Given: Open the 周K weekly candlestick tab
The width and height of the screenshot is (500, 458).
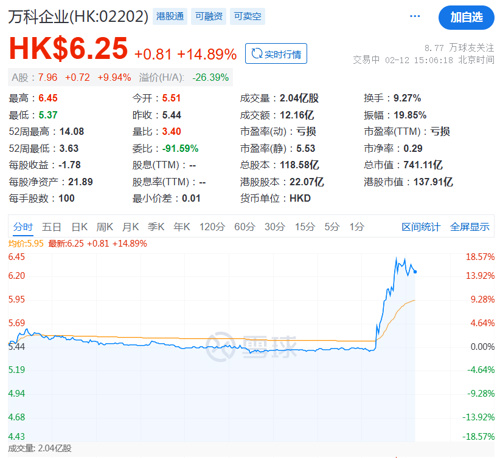Looking at the screenshot, I should point(105,227).
